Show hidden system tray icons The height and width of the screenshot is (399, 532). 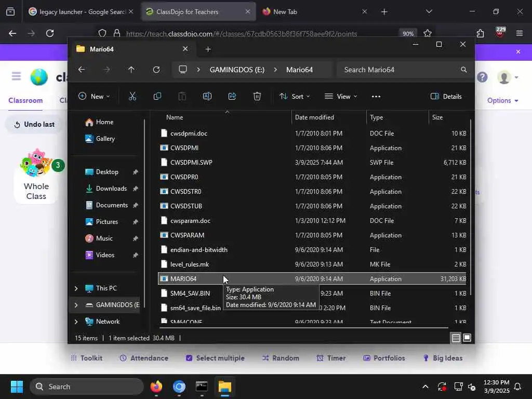click(425, 387)
